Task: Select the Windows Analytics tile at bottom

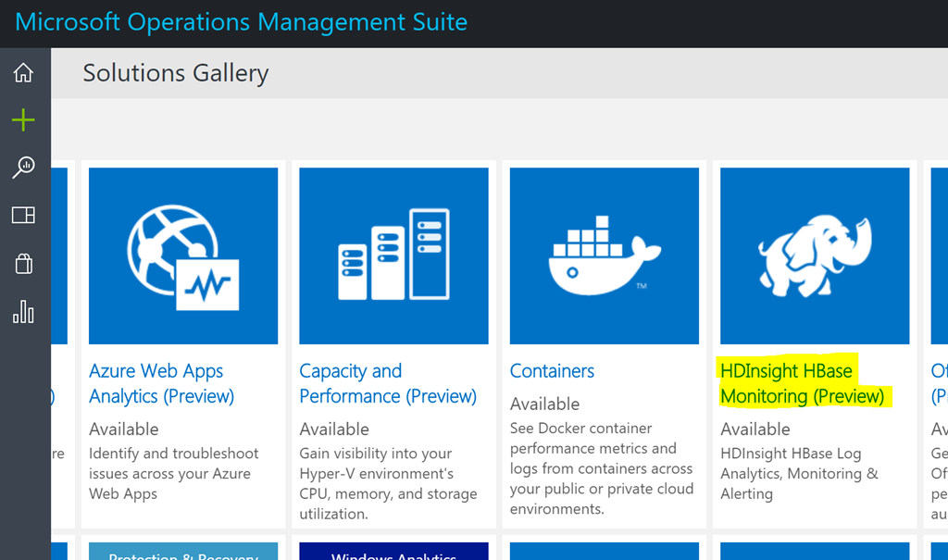Action: coord(393,552)
